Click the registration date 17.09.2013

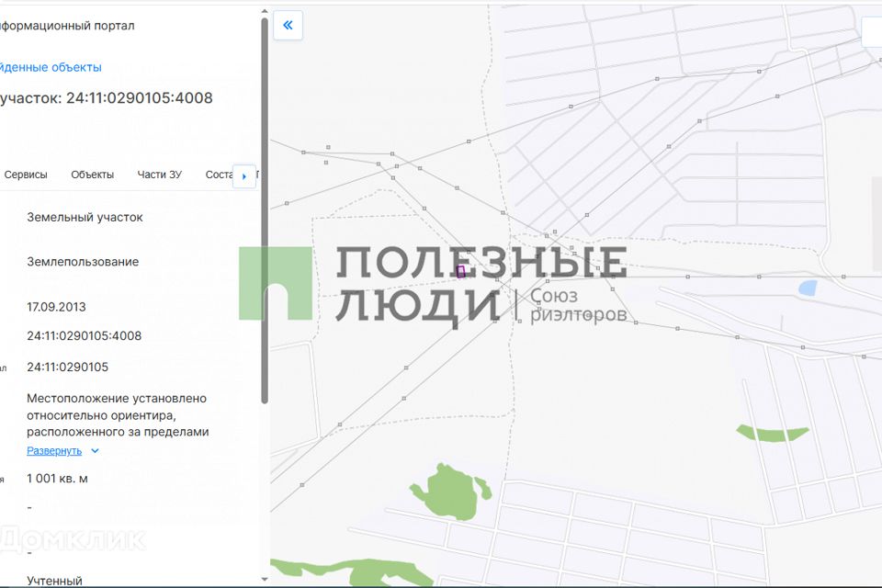56,307
